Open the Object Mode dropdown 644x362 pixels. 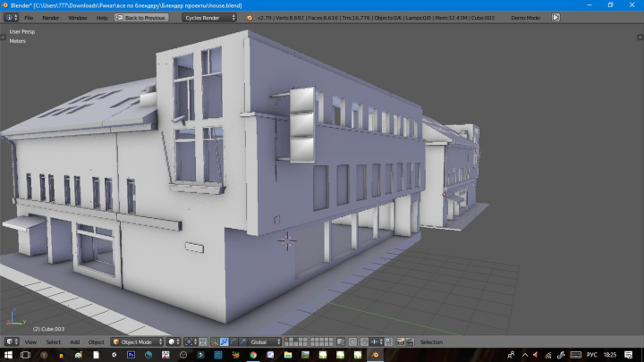coord(137,341)
